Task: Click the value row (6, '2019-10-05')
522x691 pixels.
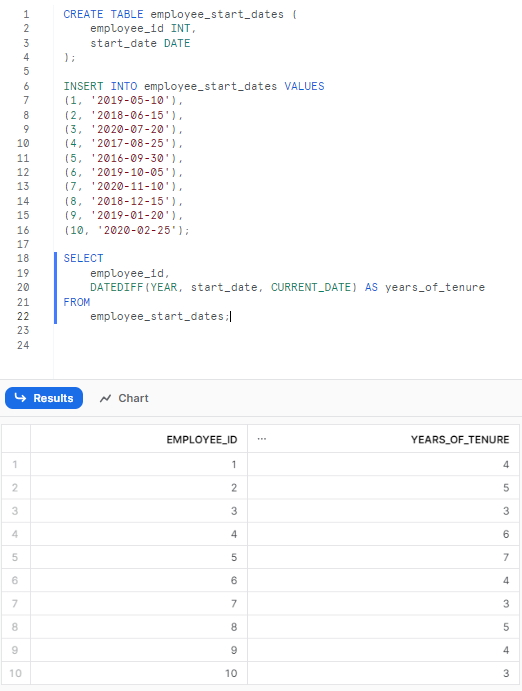Action: 123,172
